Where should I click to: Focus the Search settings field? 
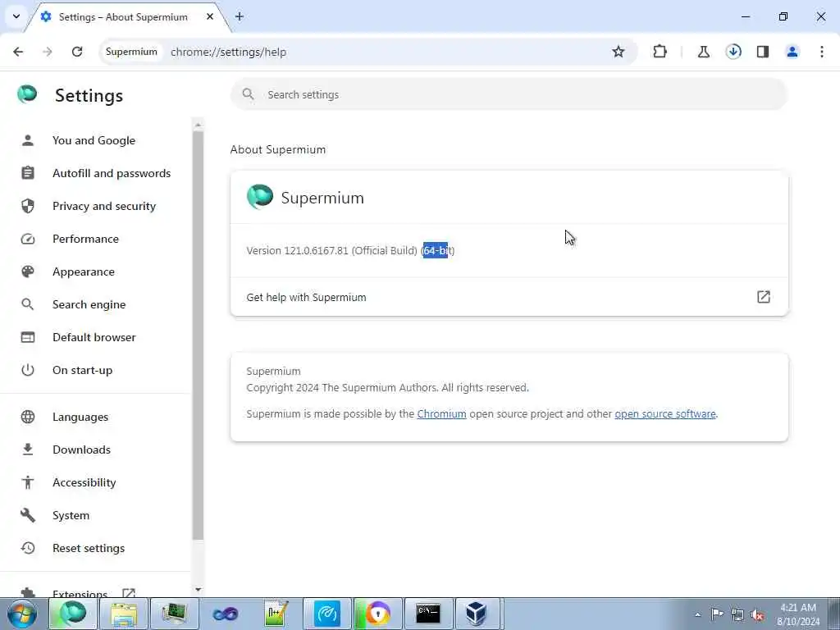[x=509, y=94]
